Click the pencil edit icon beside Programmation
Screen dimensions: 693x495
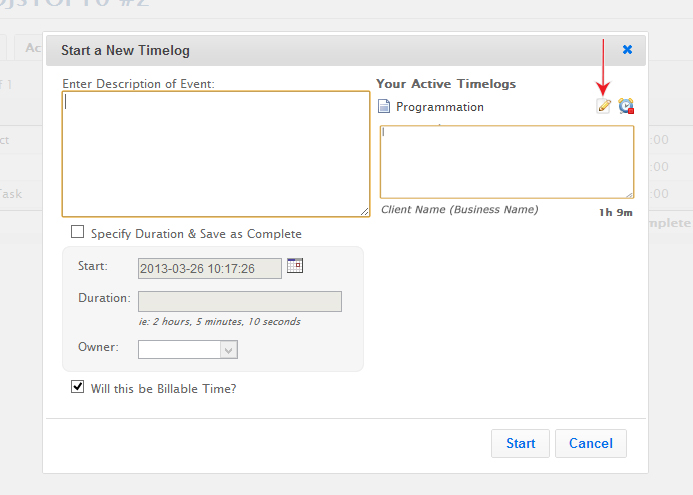click(603, 106)
